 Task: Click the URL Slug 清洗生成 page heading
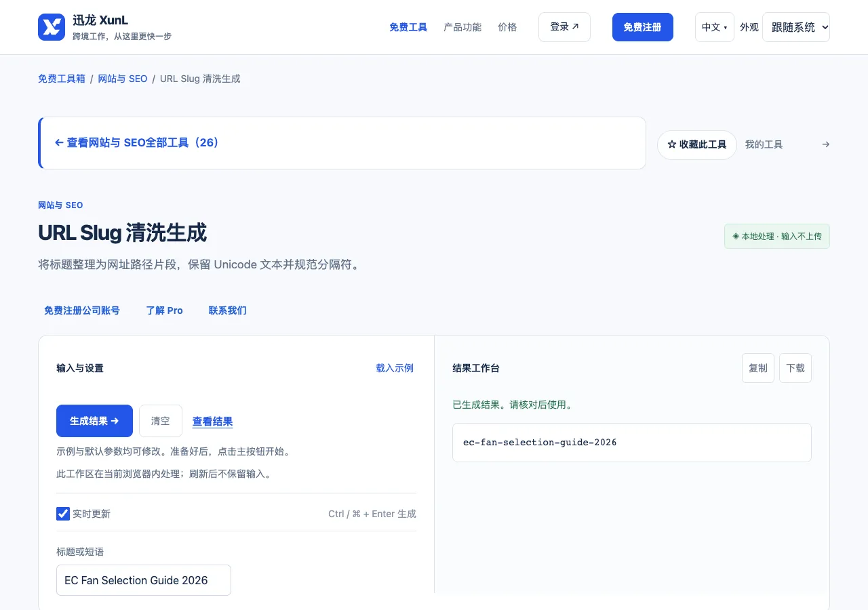[123, 233]
